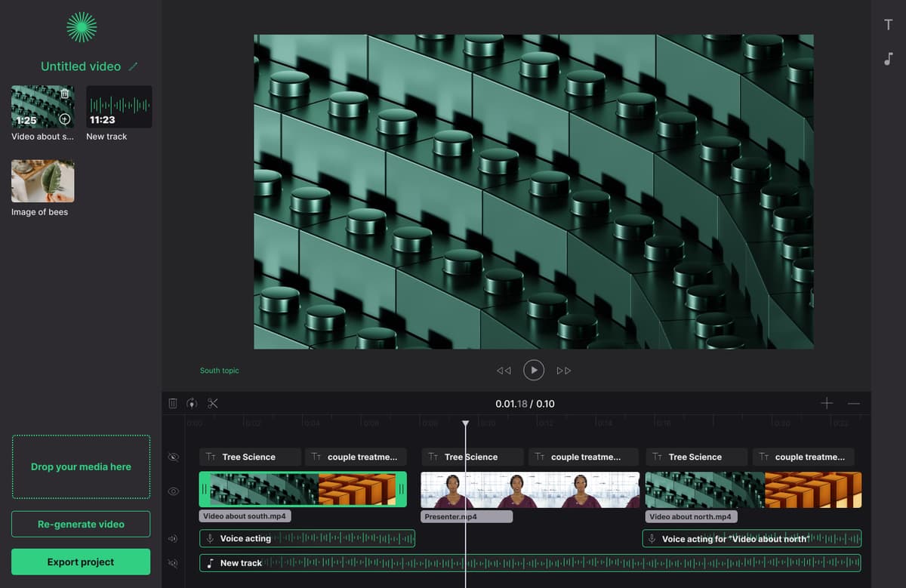Select Voice acting for Video about north clip
Screen dimensions: 906x588
click(x=752, y=539)
